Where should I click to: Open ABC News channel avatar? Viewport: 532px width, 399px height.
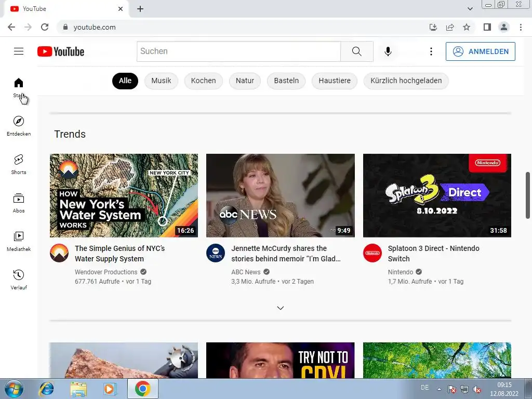[216, 253]
